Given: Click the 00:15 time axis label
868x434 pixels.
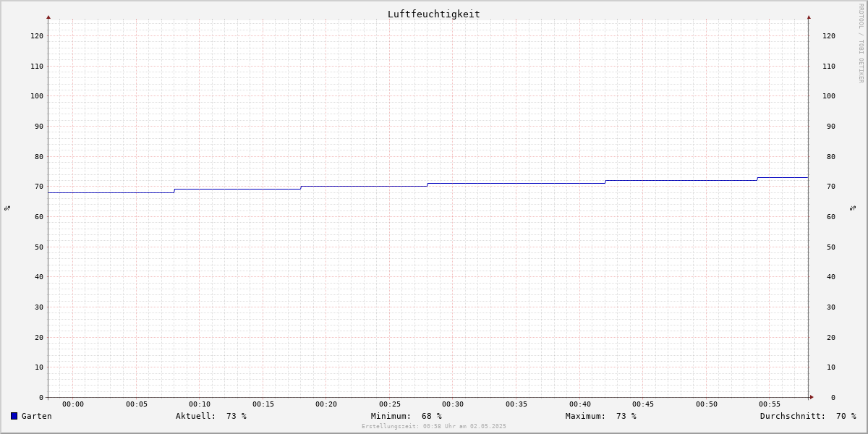Looking at the screenshot, I should coord(263,404).
